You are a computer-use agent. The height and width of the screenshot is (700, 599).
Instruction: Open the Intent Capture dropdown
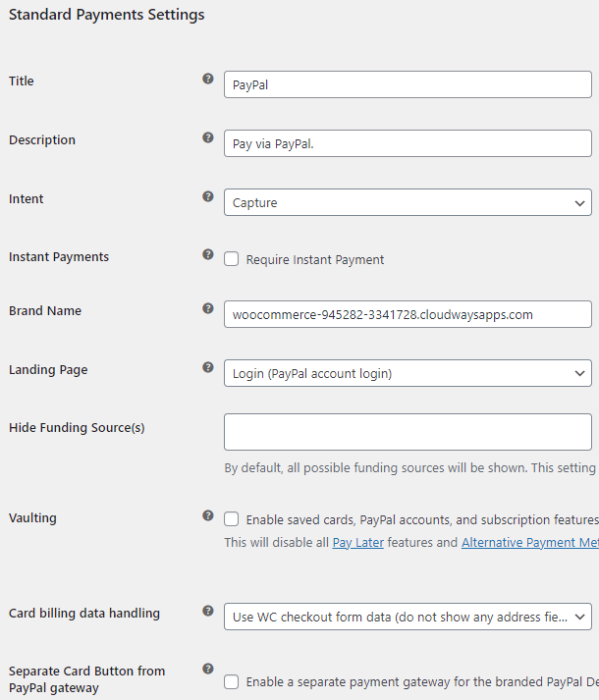pos(408,202)
